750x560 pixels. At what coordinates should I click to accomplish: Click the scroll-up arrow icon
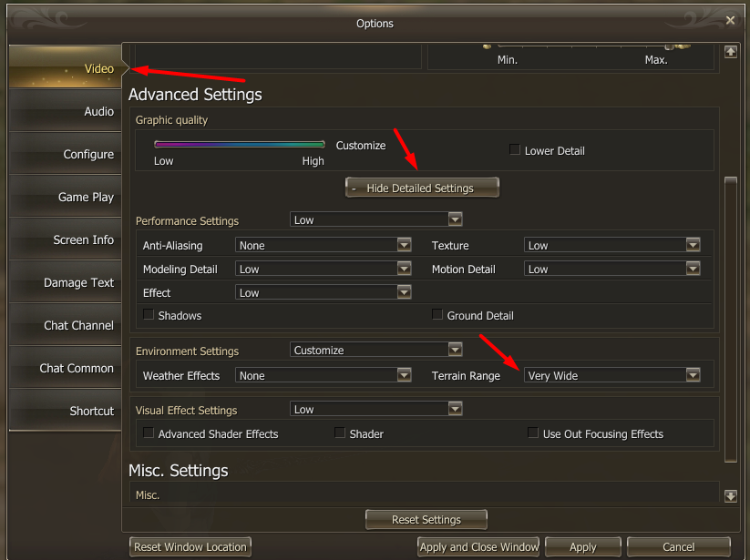730,52
